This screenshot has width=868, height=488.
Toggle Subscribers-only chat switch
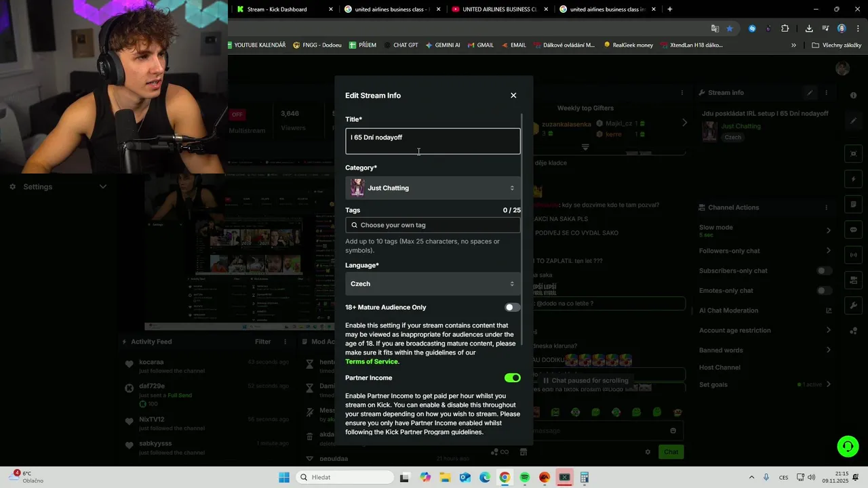(x=824, y=270)
